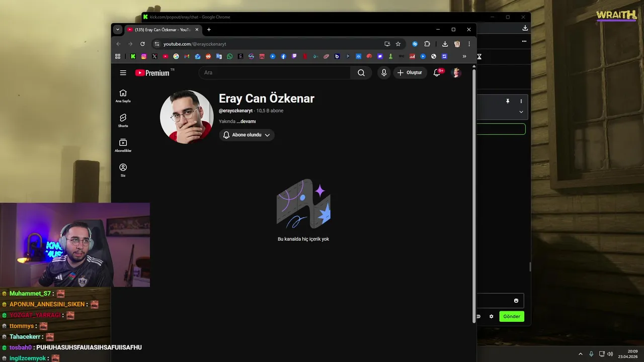644x362 pixels.
Task: Show more bookmarks with the chevron
Action: point(464,56)
